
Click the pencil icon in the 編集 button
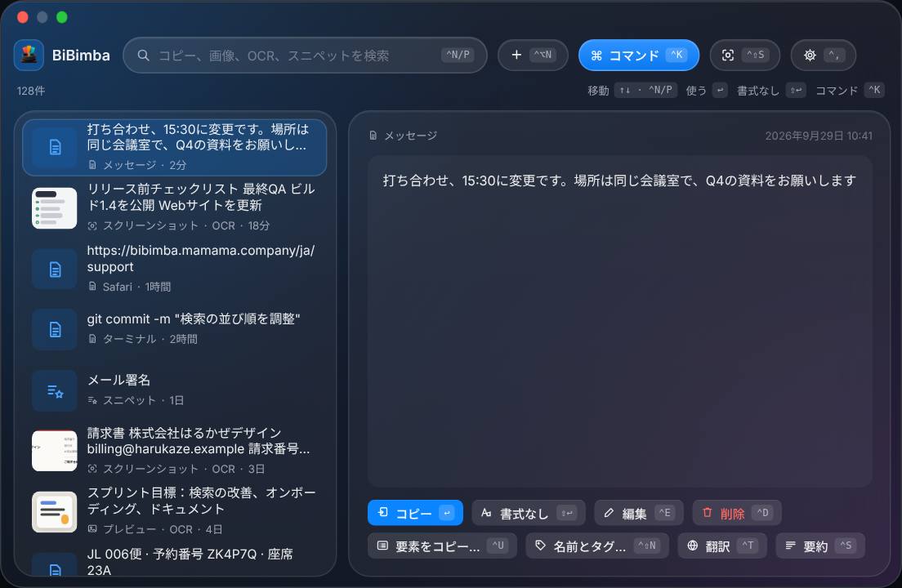click(x=609, y=513)
